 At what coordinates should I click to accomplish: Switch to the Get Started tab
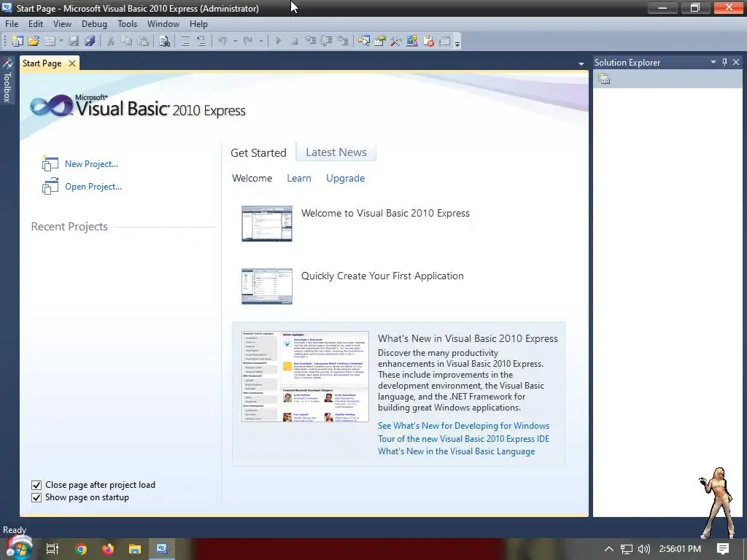(258, 153)
